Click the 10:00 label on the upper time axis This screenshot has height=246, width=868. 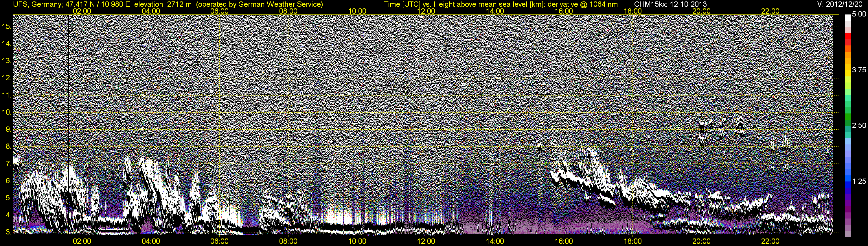tap(357, 11)
